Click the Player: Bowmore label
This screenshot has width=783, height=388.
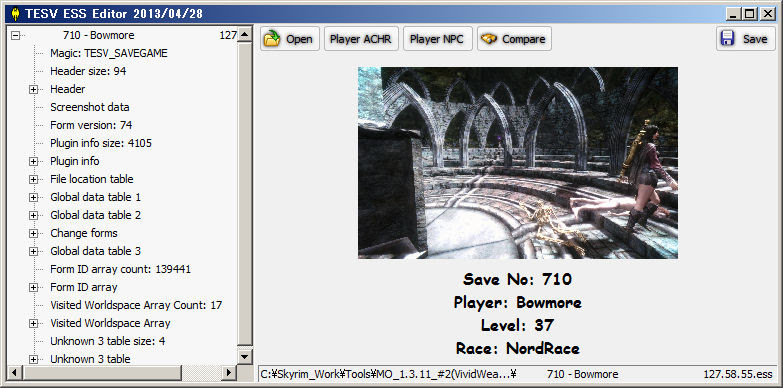pos(517,302)
